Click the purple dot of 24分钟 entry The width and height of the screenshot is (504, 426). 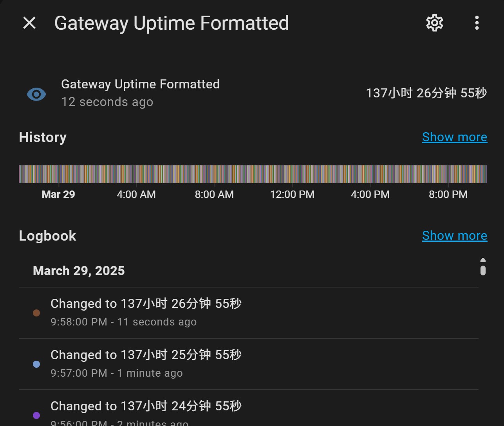click(36, 415)
